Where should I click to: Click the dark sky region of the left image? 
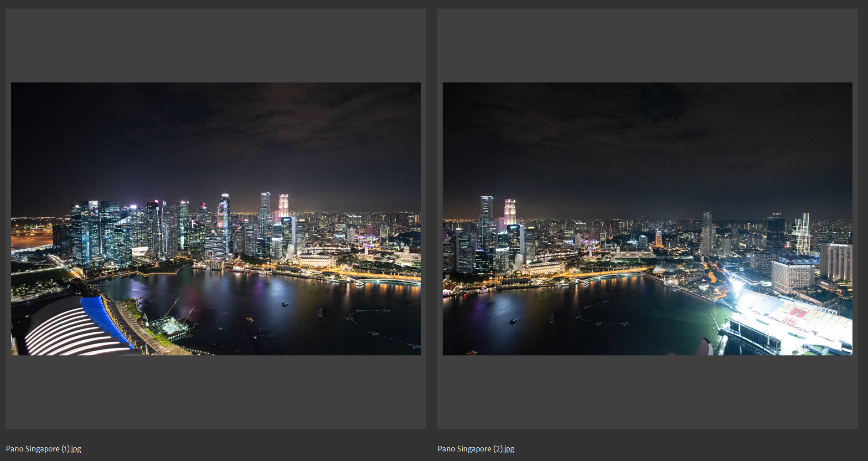(x=214, y=128)
